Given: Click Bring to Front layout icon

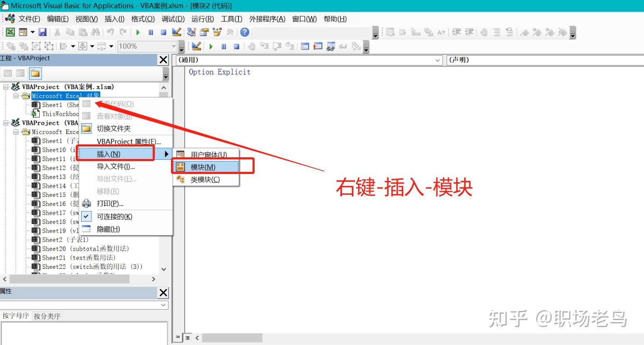Looking at the screenshot, I should click(x=10, y=46).
